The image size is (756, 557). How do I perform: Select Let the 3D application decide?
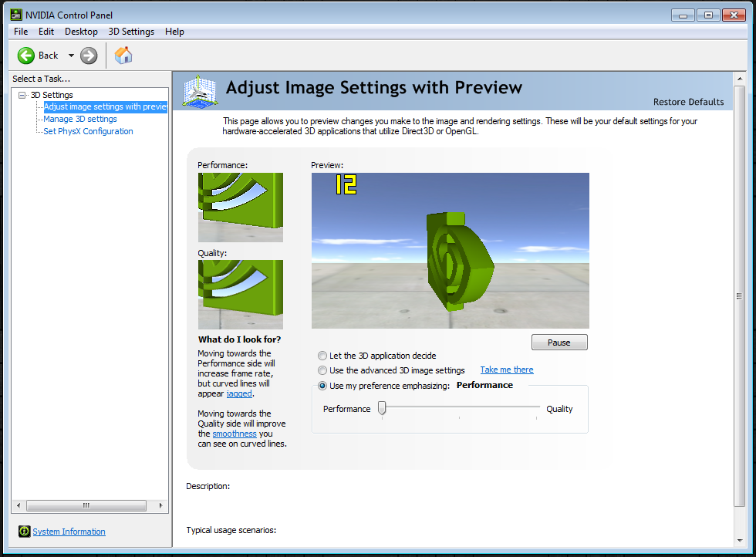322,356
